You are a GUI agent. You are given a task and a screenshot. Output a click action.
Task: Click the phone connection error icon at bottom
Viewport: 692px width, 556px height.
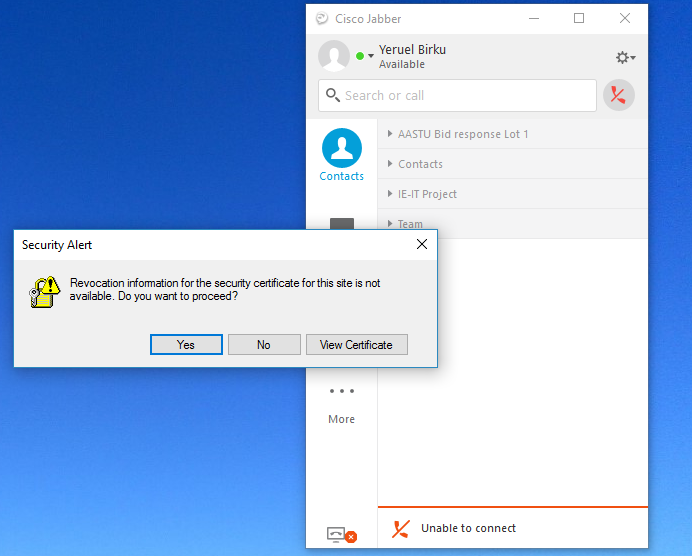click(x=342, y=535)
